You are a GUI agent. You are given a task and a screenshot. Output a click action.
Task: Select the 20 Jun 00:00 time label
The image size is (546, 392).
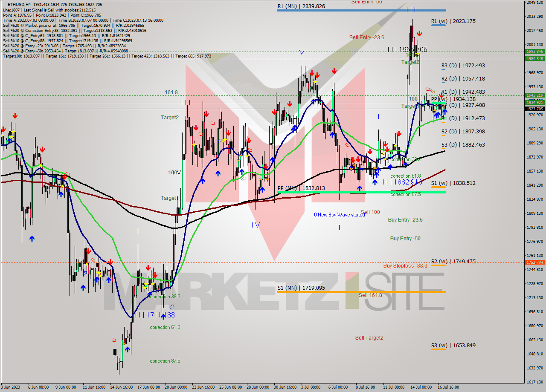[x=176, y=388]
